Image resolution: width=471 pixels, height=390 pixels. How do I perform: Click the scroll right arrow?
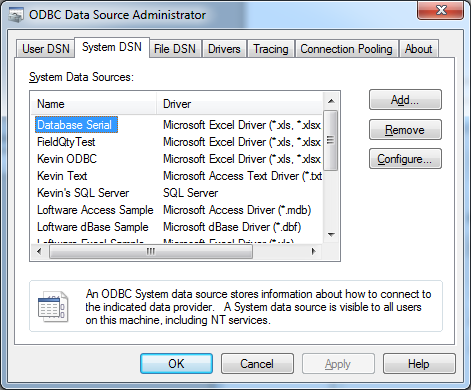(x=313, y=251)
